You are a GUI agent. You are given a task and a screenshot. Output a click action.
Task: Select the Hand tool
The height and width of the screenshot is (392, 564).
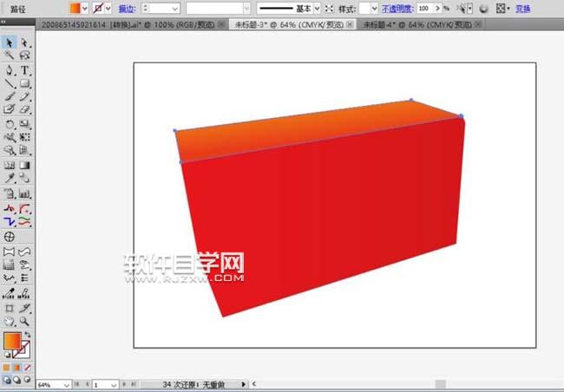[x=9, y=321]
